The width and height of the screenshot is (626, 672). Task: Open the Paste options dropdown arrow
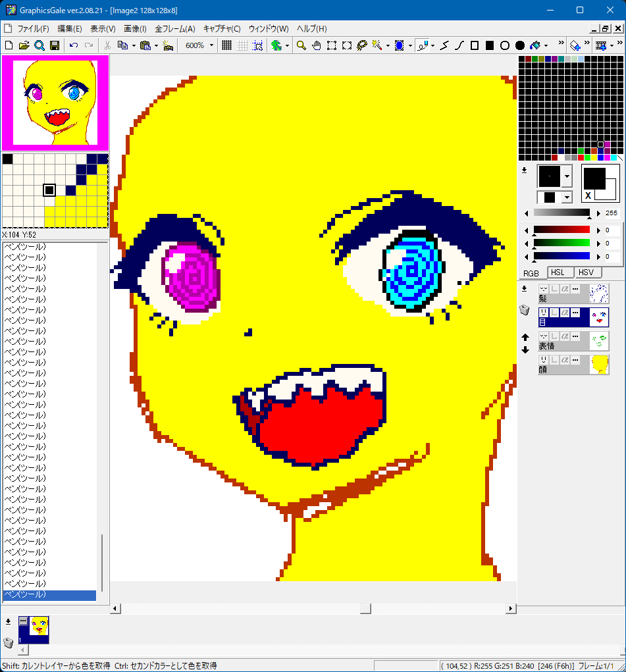pos(156,45)
